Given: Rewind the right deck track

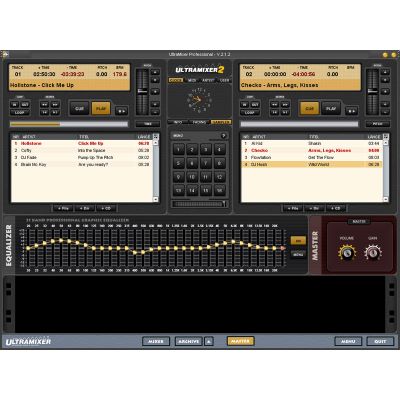Looking at the screenshot, I should tap(274, 105).
